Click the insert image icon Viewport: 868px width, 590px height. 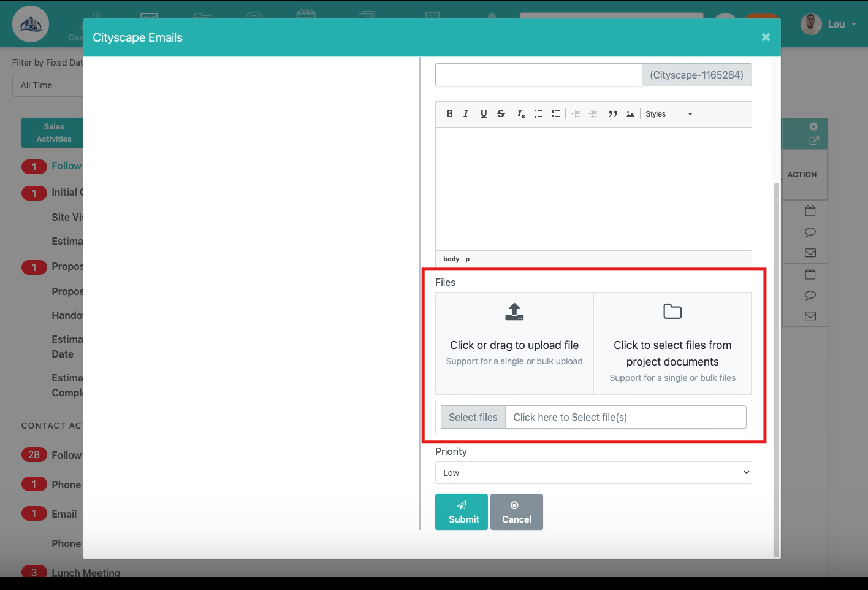click(630, 113)
